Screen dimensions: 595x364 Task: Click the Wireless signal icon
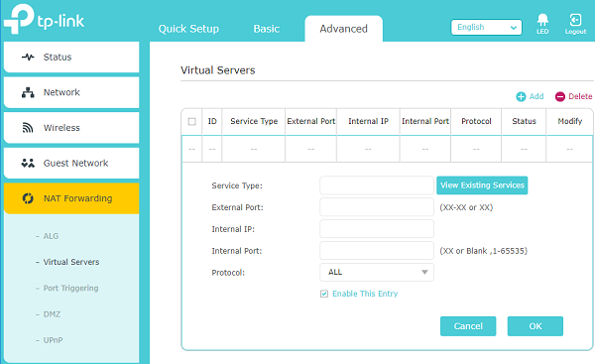pyautogui.click(x=28, y=128)
